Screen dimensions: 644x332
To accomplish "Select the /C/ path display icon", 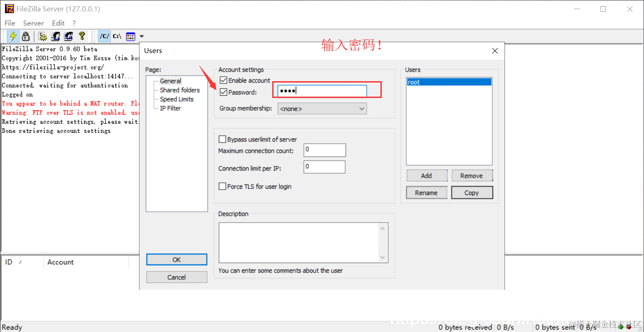I will tap(104, 36).
